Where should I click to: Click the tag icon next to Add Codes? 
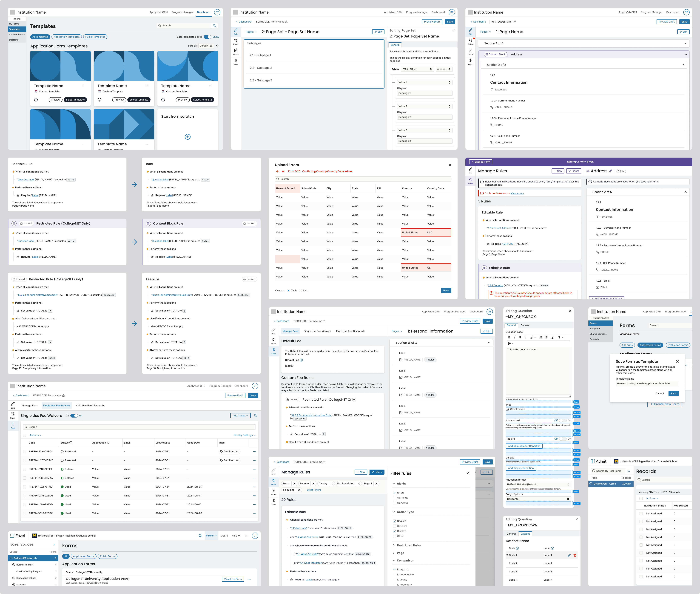[x=256, y=415]
